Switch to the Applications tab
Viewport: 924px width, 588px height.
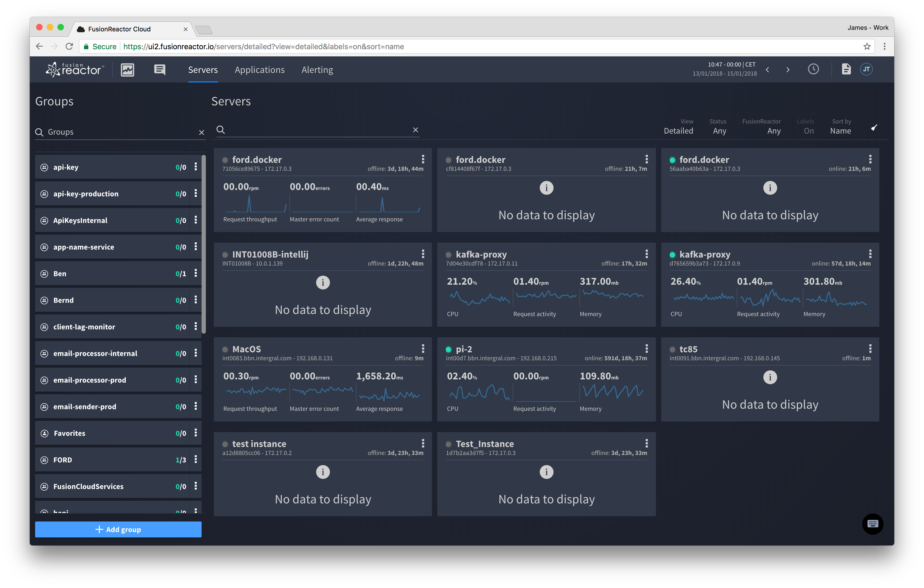259,70
